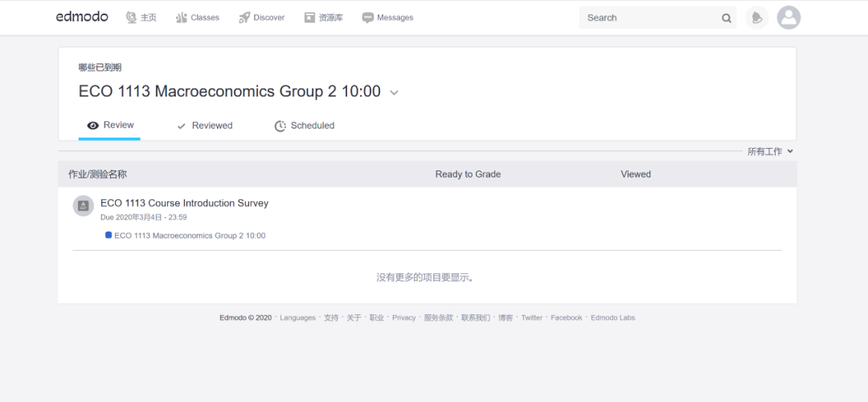Click the Classes people icon

click(x=182, y=18)
